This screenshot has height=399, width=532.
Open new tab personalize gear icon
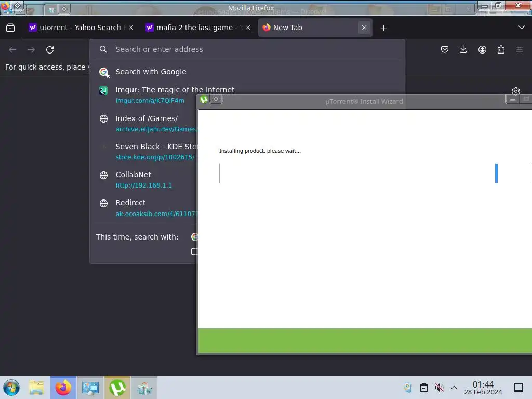pos(516,91)
